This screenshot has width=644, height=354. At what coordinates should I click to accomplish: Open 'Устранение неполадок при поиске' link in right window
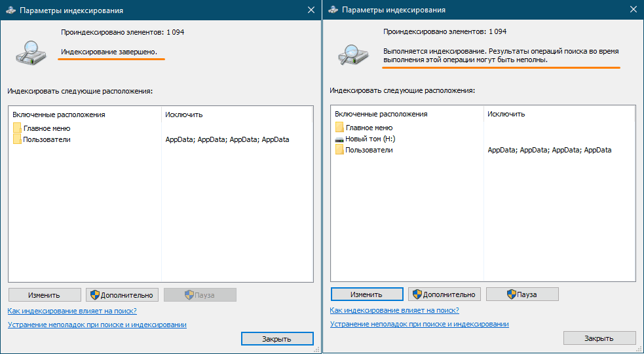click(419, 324)
